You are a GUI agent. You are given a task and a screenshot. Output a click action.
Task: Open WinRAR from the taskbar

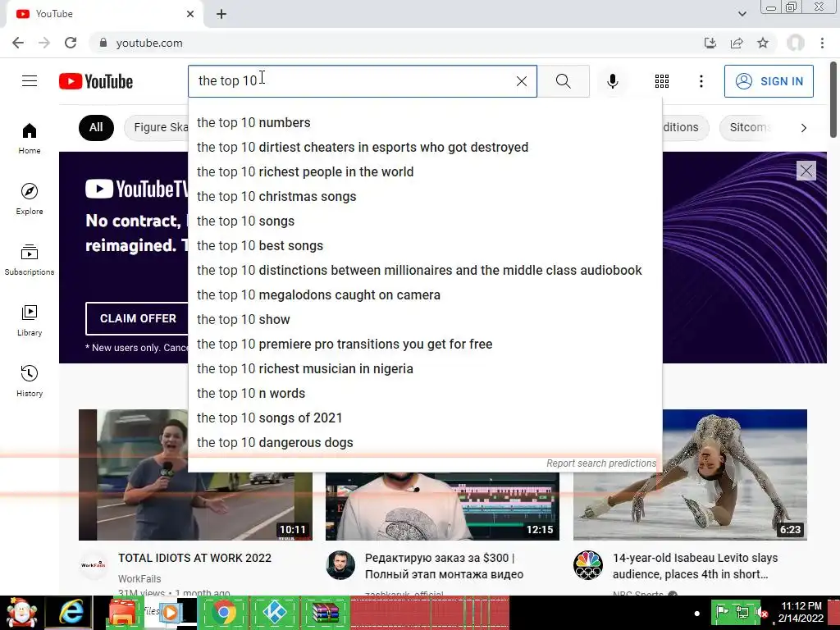pyautogui.click(x=325, y=613)
